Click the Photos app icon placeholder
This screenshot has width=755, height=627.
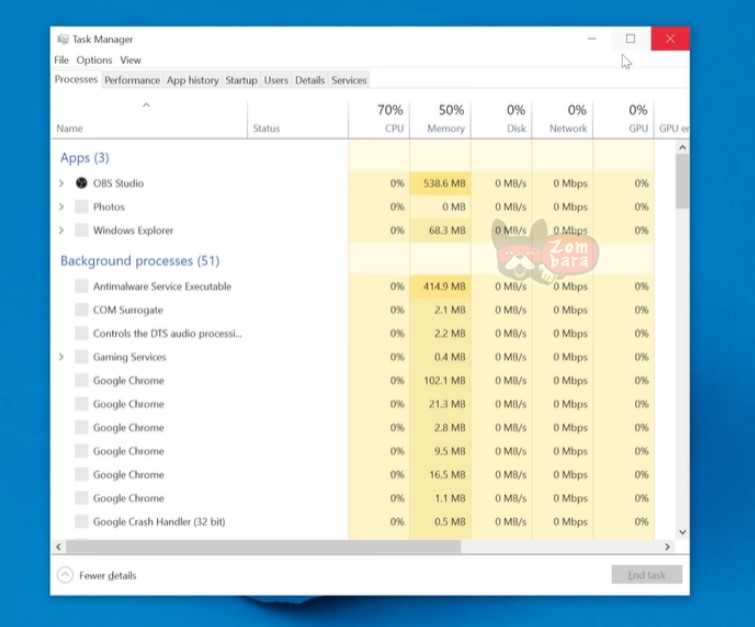click(x=81, y=207)
